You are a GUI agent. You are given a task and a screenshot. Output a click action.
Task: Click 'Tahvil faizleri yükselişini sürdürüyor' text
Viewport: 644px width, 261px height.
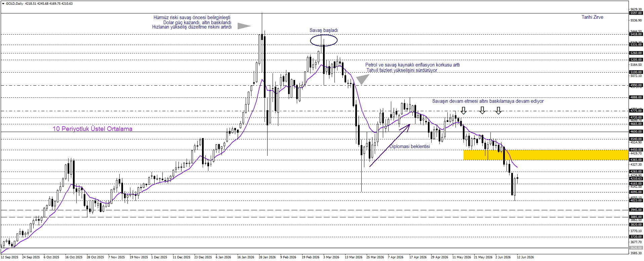point(402,70)
